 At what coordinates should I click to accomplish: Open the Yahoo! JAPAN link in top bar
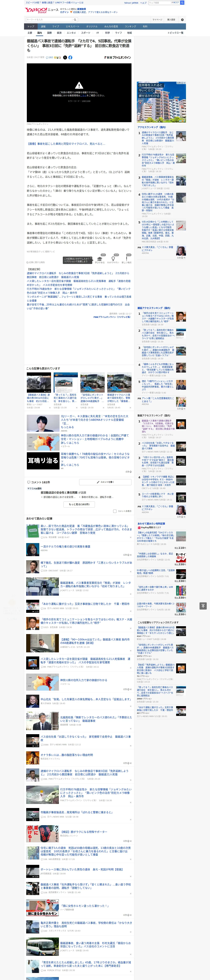pos(131,3)
